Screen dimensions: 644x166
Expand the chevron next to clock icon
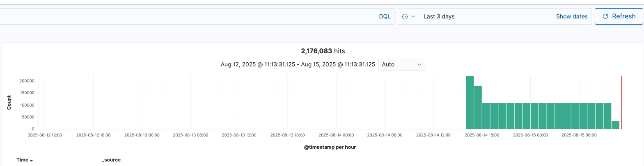[413, 16]
